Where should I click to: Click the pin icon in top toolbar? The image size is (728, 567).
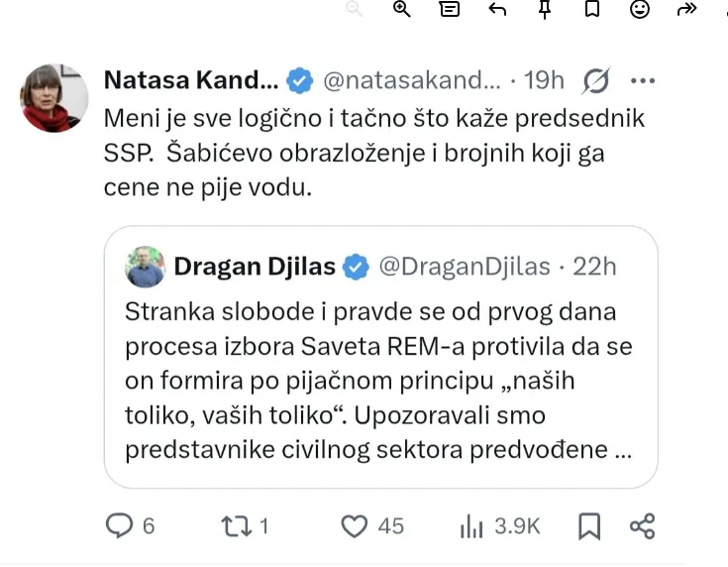click(x=545, y=9)
